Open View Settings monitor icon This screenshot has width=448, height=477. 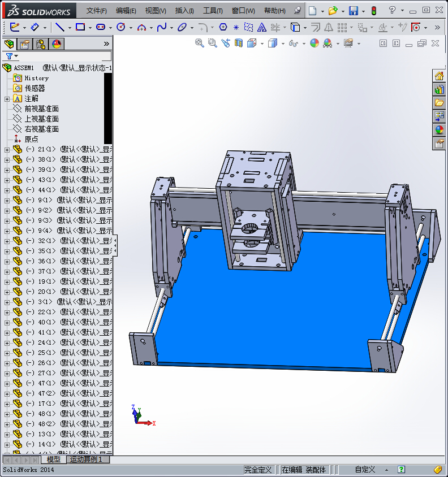(348, 43)
